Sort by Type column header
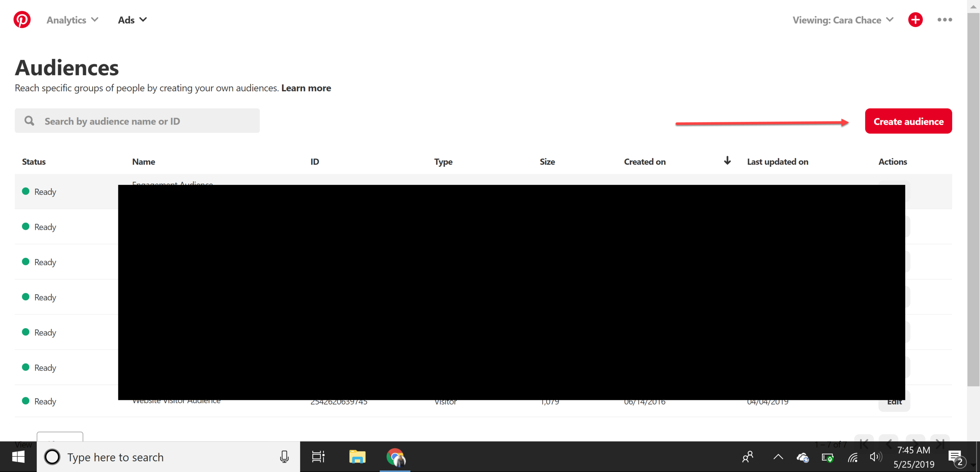The image size is (980, 472). click(x=443, y=161)
